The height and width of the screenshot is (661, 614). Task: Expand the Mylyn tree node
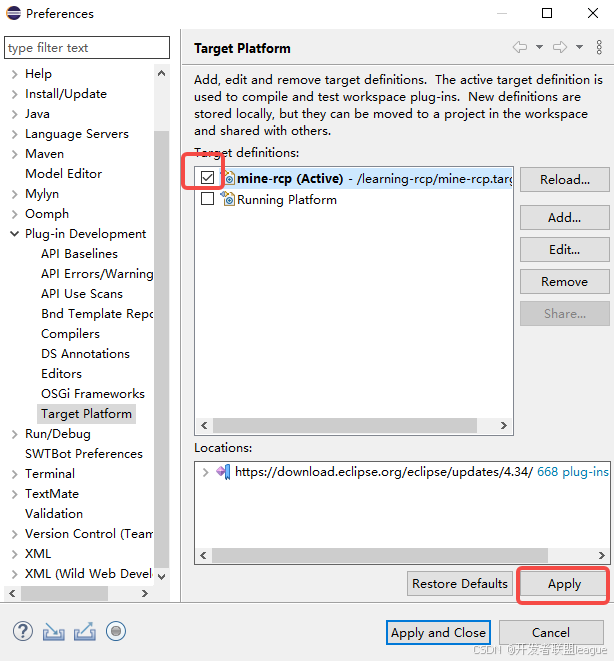[14, 194]
